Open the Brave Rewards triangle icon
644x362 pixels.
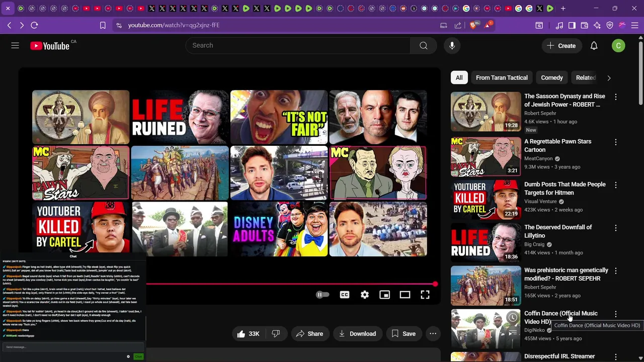tap(488, 25)
